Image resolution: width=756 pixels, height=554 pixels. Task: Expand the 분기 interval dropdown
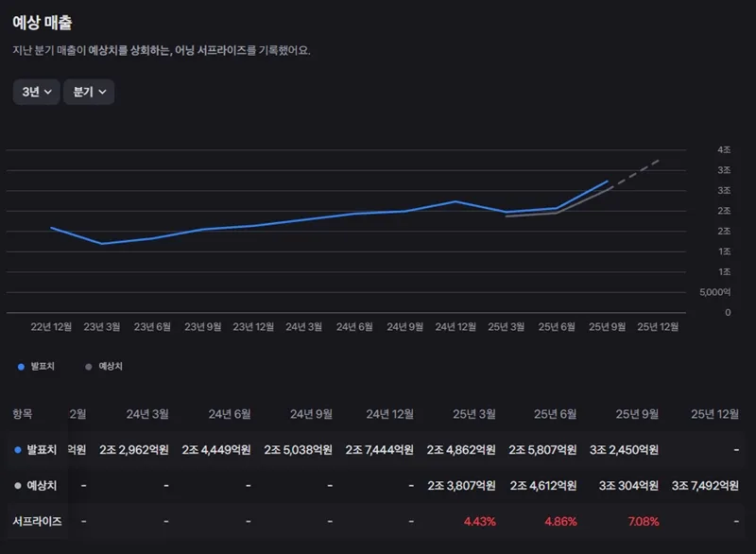(89, 92)
